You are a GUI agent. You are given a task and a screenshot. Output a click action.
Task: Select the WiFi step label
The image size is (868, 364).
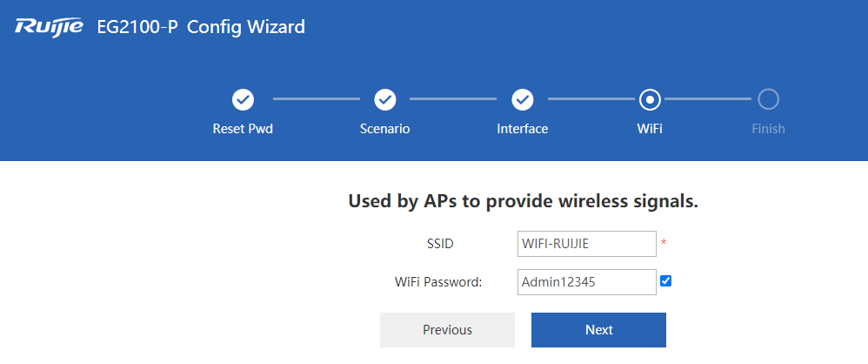[650, 129]
